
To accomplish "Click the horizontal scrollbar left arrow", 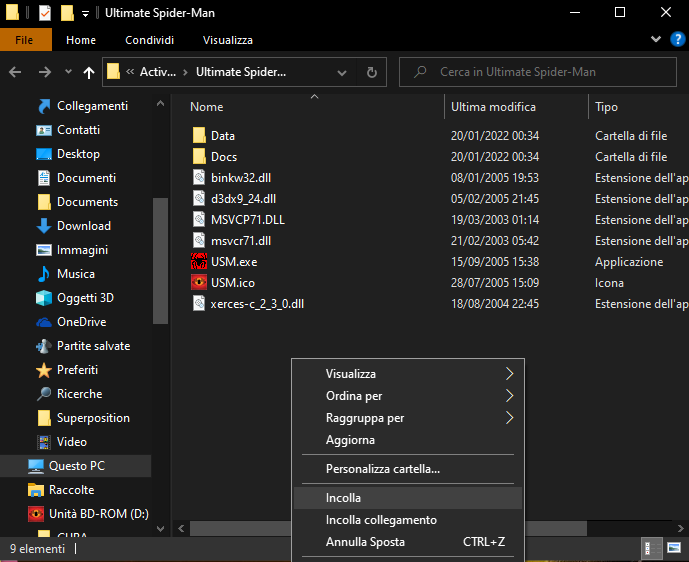I will point(181,528).
